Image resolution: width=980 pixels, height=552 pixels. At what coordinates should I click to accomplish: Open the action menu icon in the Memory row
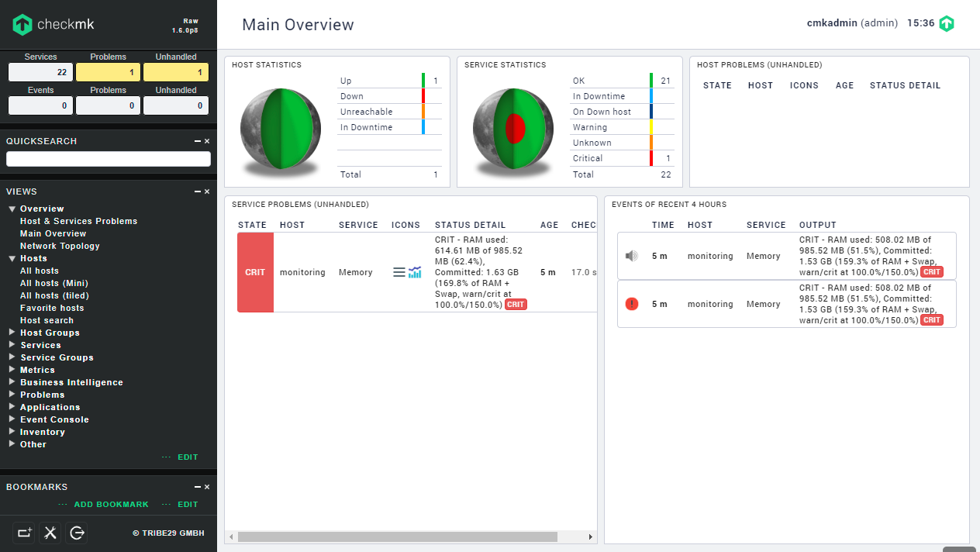[399, 272]
